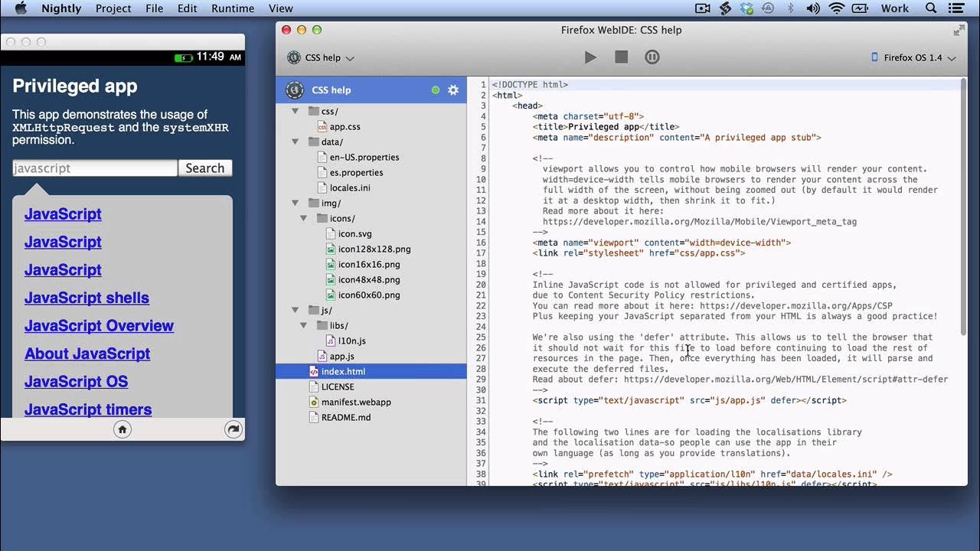Viewport: 980px width, 551px height.
Task: Click the Work user menu in menu bar
Action: tap(894, 8)
